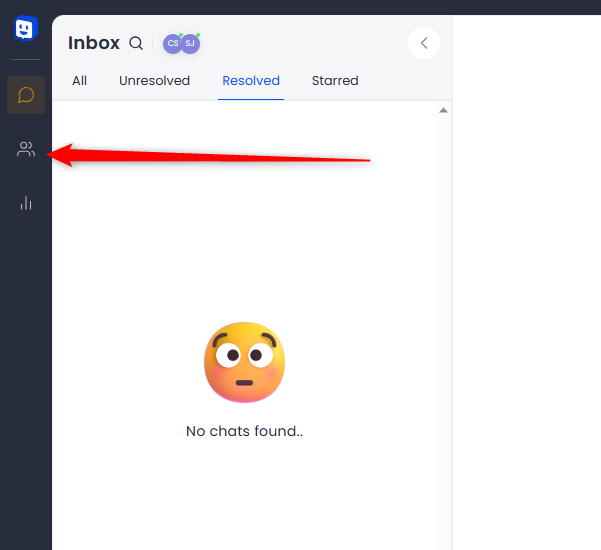
Task: Click the search magnifier next to Inbox
Action: click(x=136, y=43)
